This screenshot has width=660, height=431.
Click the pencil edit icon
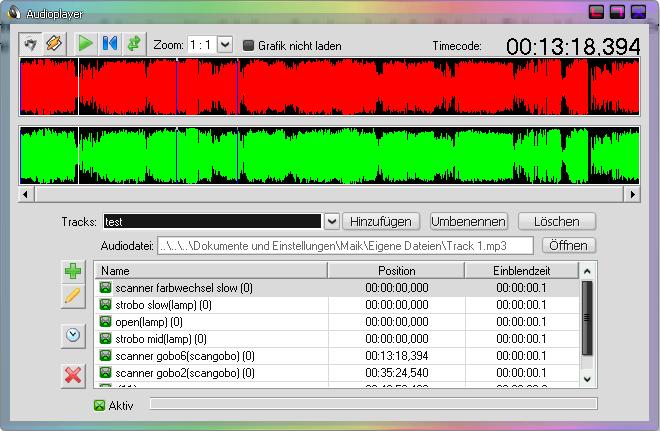(x=73, y=296)
